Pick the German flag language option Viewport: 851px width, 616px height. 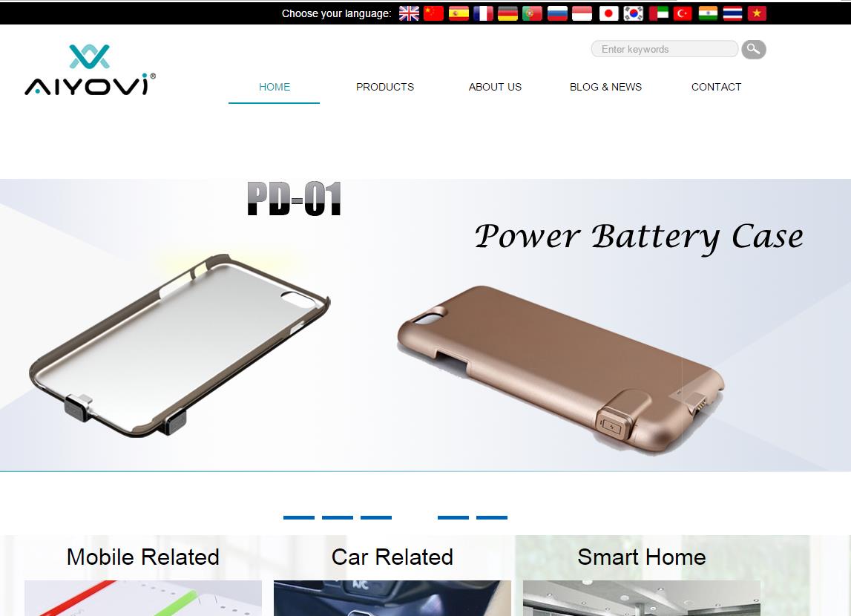click(507, 13)
